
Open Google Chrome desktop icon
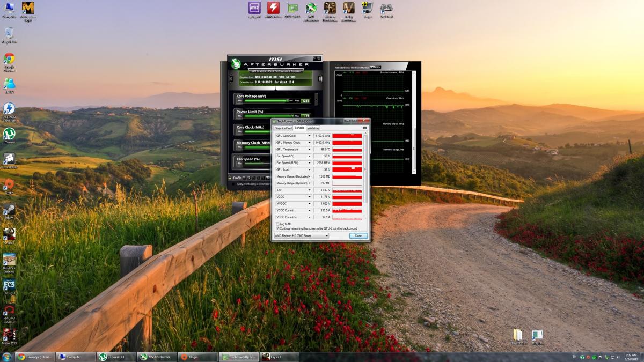click(x=9, y=58)
